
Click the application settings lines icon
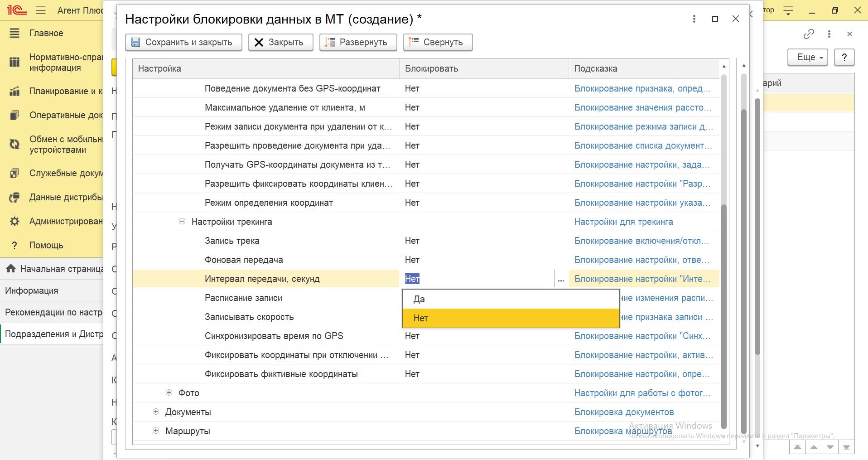pyautogui.click(x=788, y=10)
